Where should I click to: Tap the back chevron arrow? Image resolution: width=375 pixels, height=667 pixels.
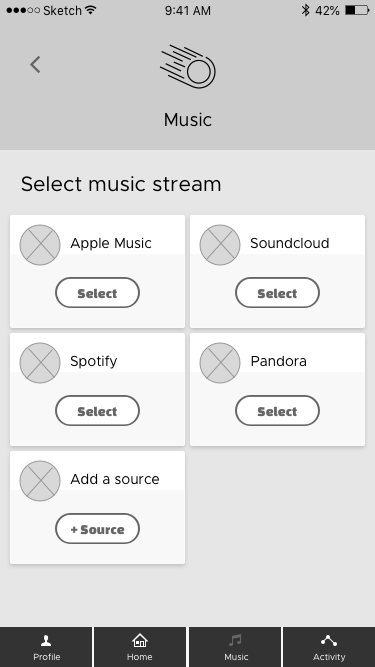click(x=35, y=65)
